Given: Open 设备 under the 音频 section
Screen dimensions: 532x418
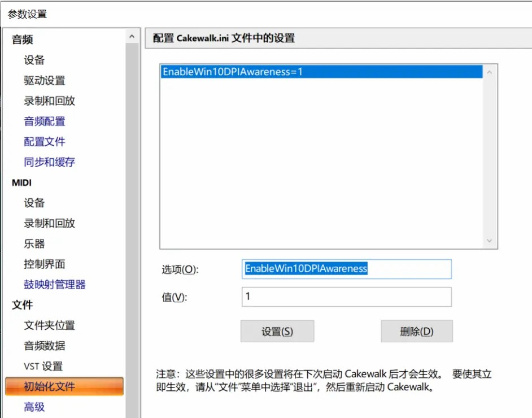Looking at the screenshot, I should tap(34, 60).
